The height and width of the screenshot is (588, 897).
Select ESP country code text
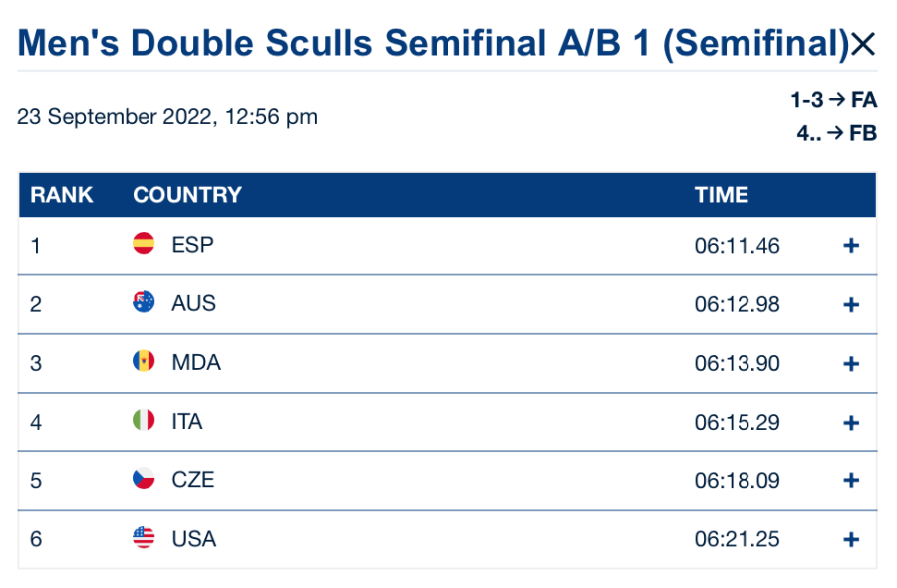coord(192,245)
